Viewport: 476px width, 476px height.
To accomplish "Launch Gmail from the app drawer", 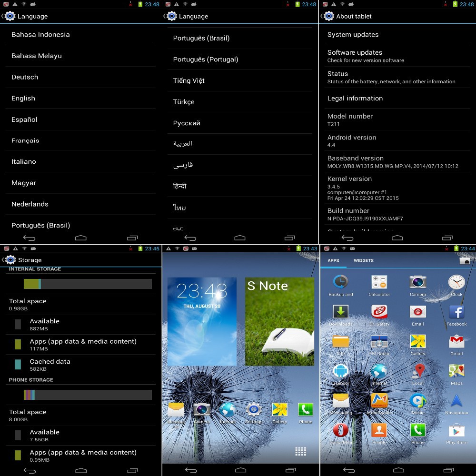I will tap(456, 342).
